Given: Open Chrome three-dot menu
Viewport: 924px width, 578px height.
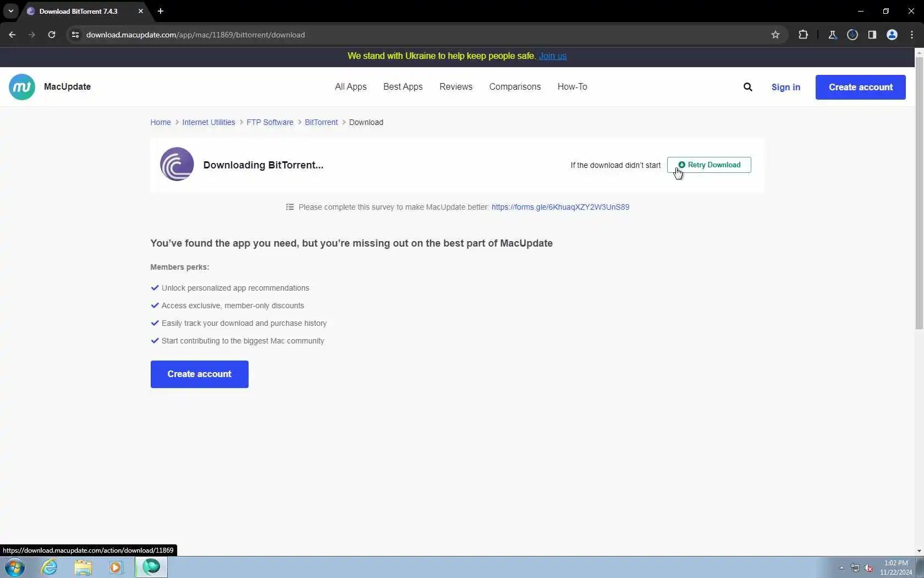Looking at the screenshot, I should point(912,35).
